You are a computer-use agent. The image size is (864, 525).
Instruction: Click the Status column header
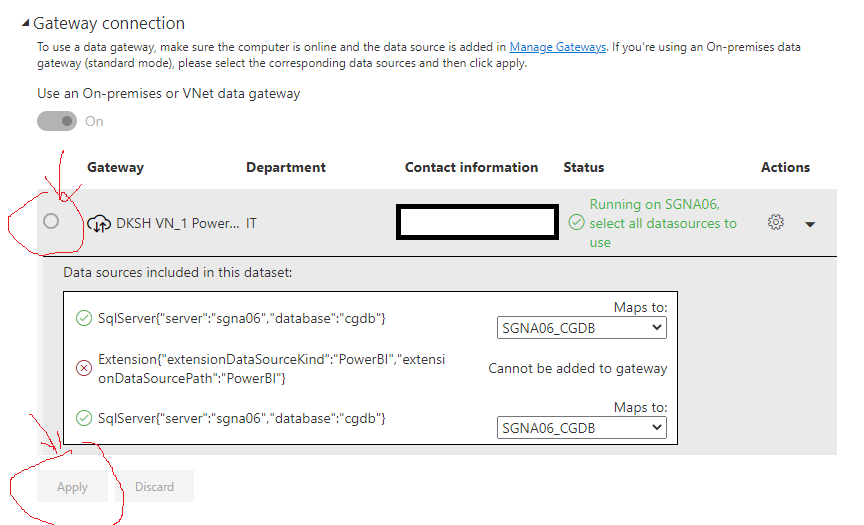(584, 167)
